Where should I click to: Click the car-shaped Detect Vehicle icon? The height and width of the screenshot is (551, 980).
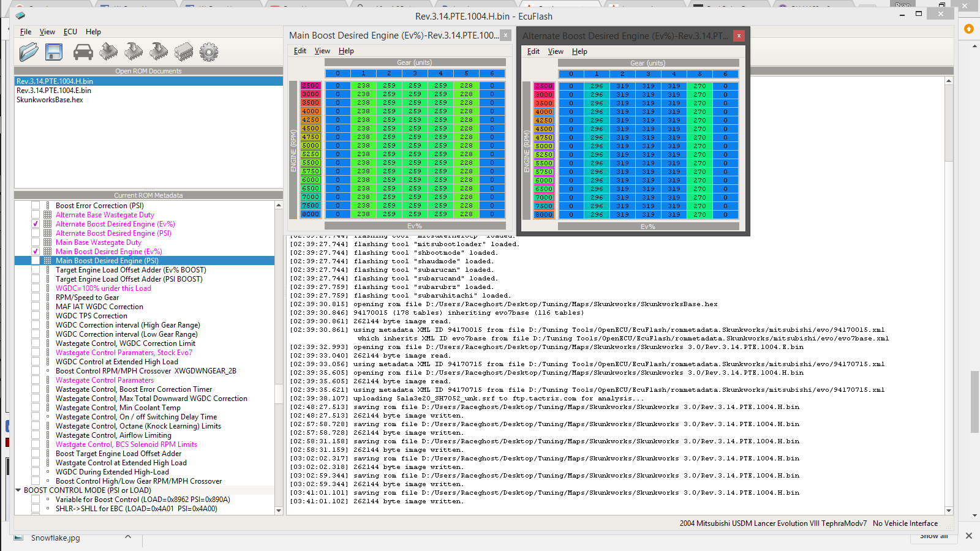coord(83,52)
